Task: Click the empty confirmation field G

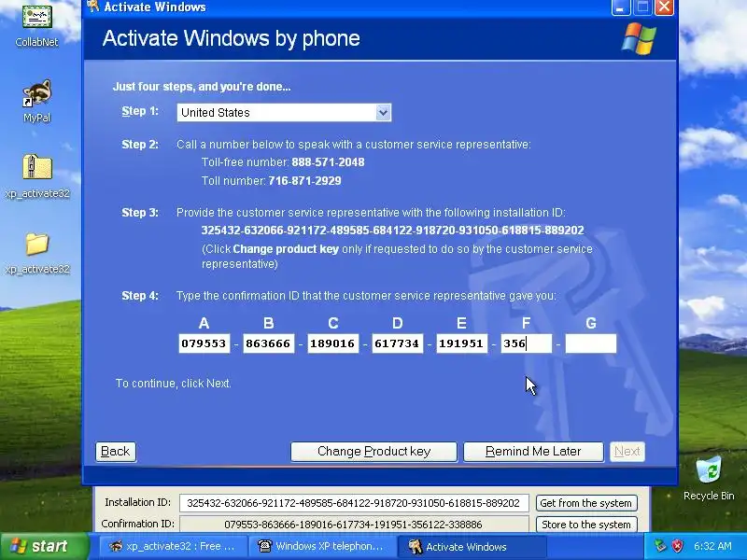Action: pyautogui.click(x=591, y=343)
